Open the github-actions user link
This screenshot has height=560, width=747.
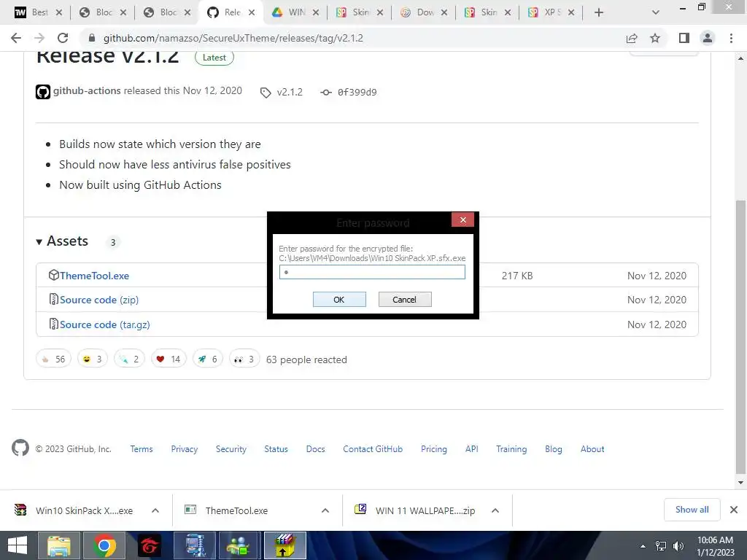point(87,90)
